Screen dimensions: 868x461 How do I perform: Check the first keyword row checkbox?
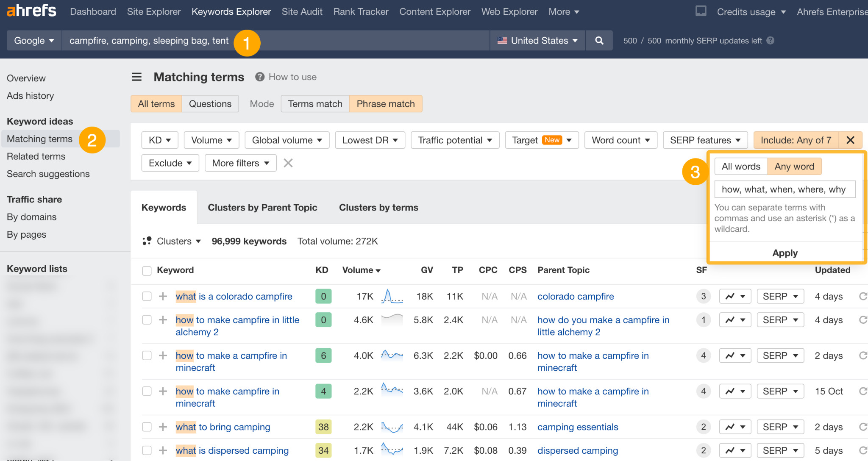pos(145,296)
